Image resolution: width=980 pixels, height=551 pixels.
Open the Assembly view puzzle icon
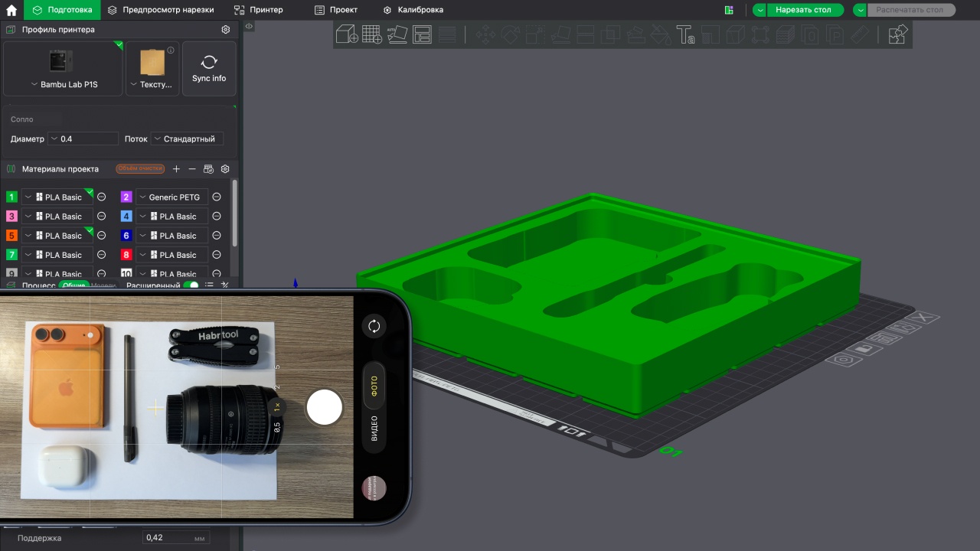click(x=897, y=34)
